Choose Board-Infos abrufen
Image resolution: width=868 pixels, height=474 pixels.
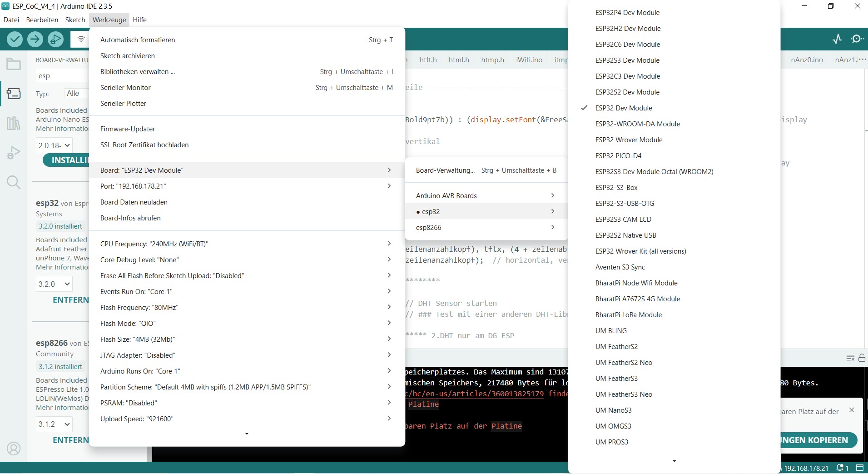[x=247, y=218]
